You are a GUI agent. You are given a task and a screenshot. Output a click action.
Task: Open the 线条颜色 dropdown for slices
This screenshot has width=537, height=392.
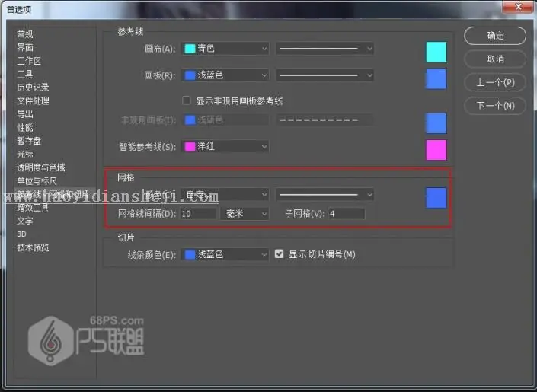tap(225, 254)
